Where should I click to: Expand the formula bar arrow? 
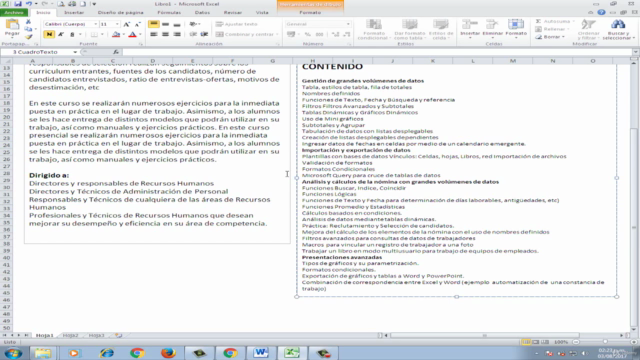pyautogui.click(x=636, y=52)
